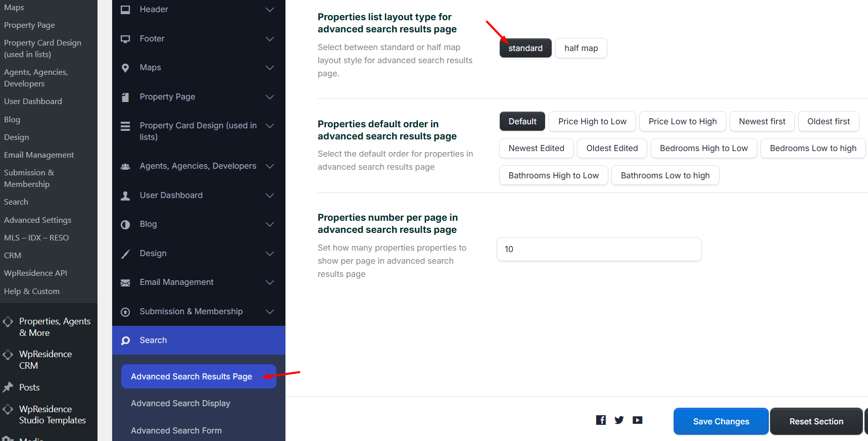Click the Posts pushpin icon

8,387
